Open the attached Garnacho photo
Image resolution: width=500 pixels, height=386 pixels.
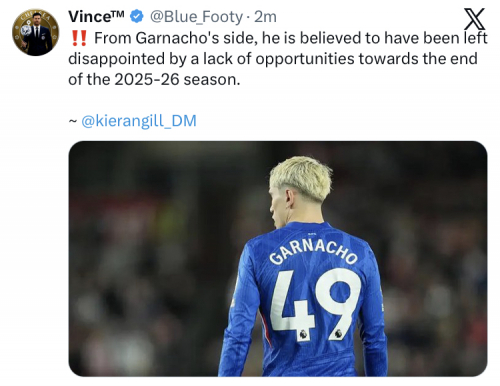coord(278,259)
